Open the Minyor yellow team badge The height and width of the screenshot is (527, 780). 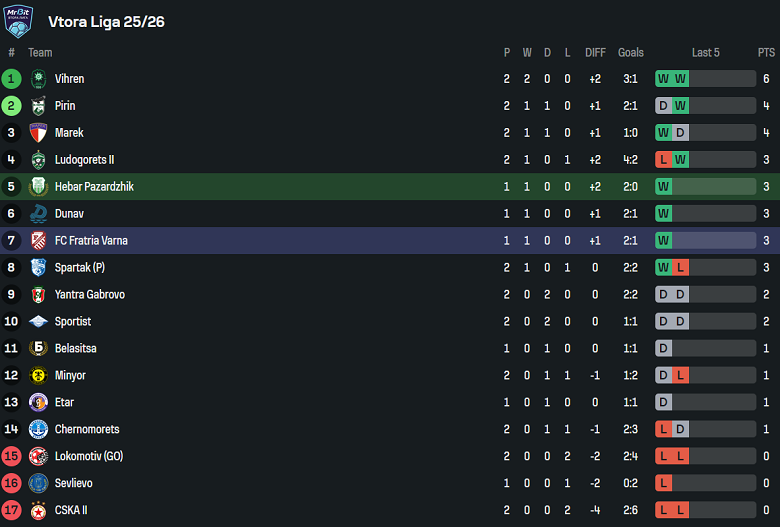[x=38, y=376]
